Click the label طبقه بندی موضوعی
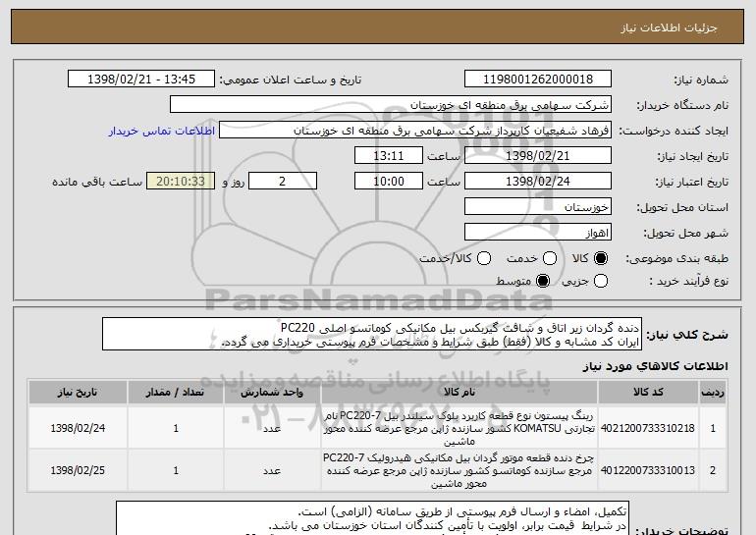This screenshot has width=756, height=535. (x=676, y=259)
